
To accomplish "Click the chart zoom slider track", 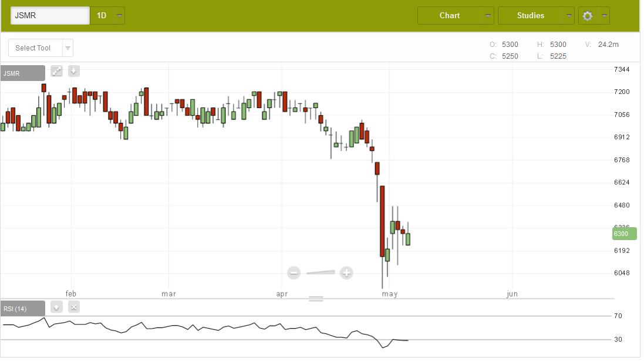I will [321, 272].
